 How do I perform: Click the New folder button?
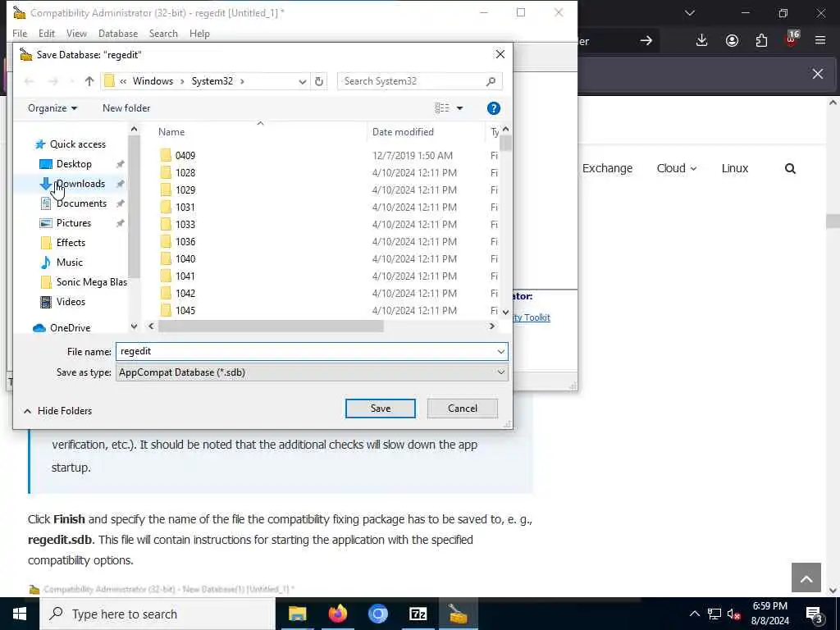click(x=126, y=108)
